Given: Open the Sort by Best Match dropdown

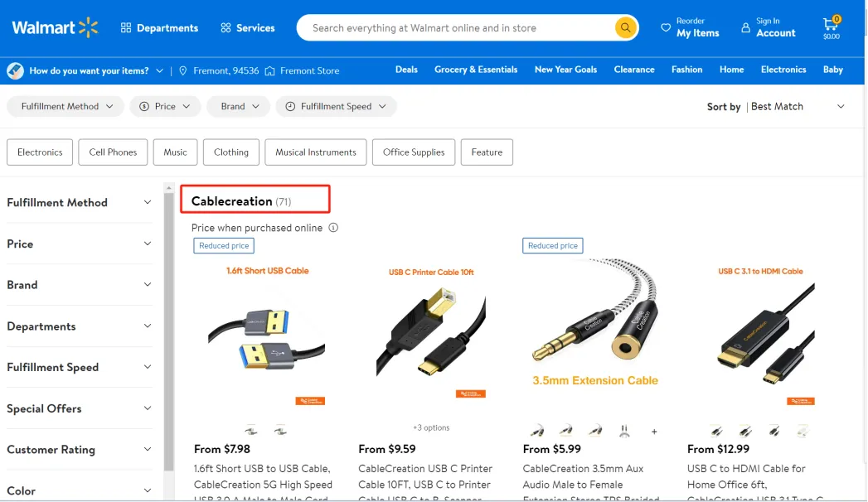Looking at the screenshot, I should pos(798,106).
